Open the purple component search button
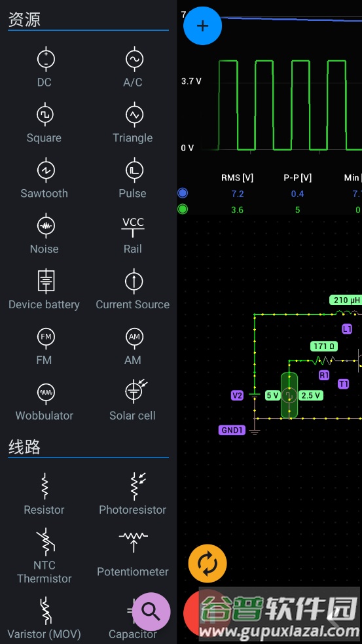This screenshot has width=362, height=644. tap(151, 611)
